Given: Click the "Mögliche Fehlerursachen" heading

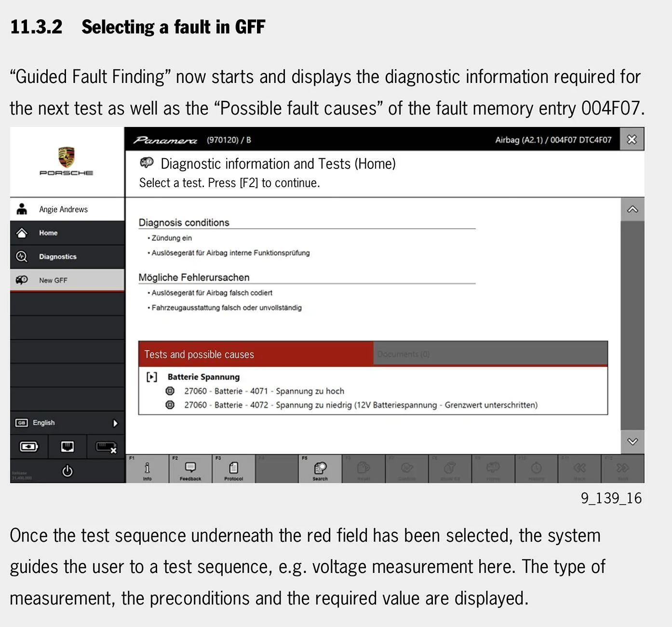Looking at the screenshot, I should [x=194, y=277].
